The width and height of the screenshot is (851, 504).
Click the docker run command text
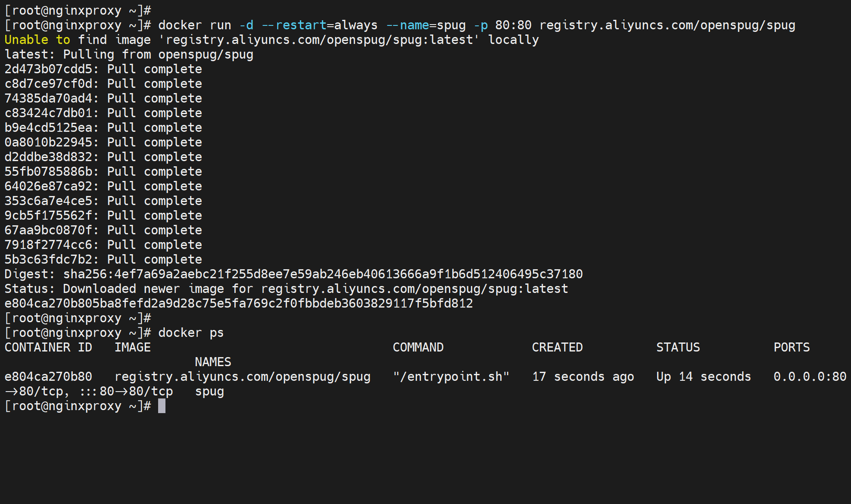click(x=195, y=25)
